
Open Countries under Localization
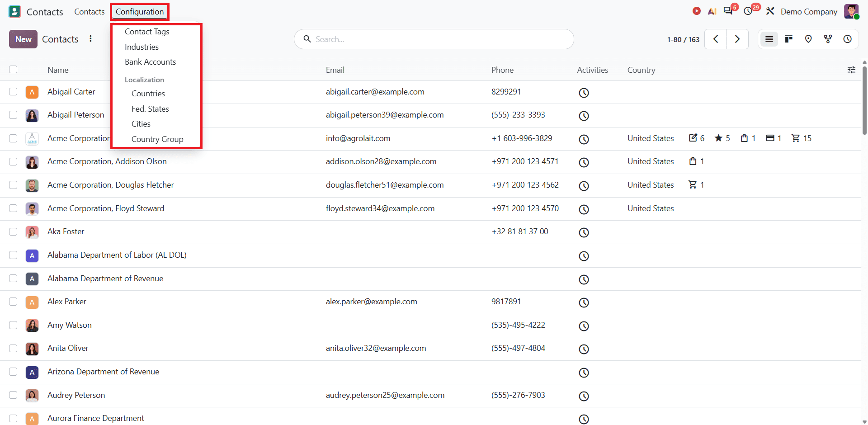pos(148,94)
